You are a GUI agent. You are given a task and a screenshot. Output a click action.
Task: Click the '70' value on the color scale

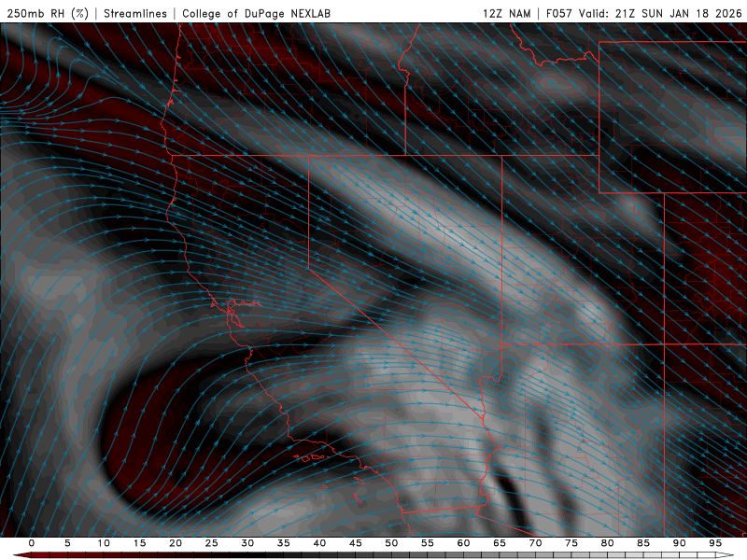click(535, 543)
